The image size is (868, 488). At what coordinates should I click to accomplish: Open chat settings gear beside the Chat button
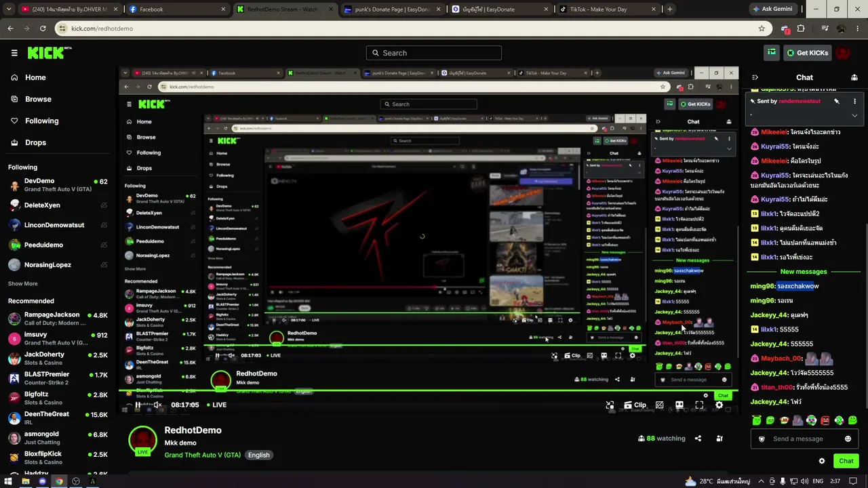coord(822,461)
